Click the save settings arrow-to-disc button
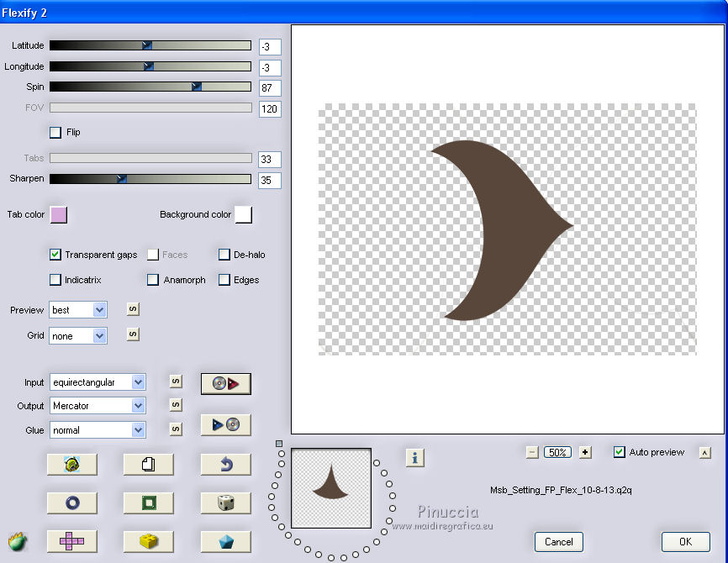The width and height of the screenshot is (728, 563). point(225,424)
